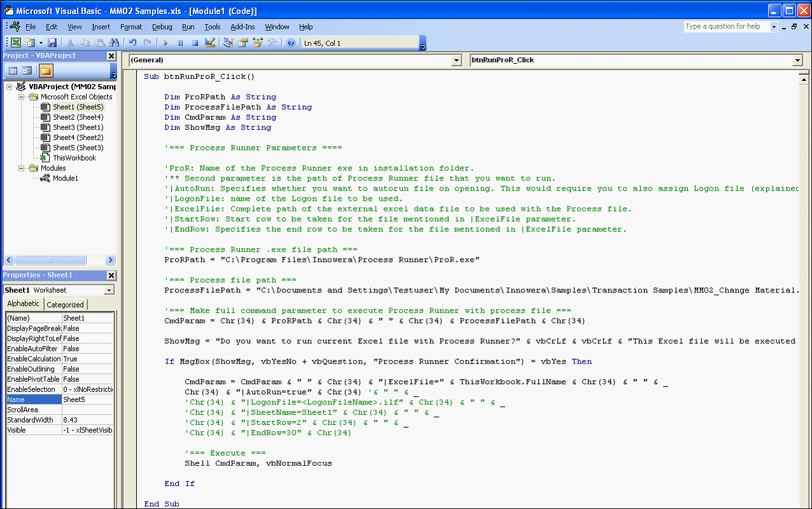This screenshot has height=509, width=812.
Task: Select ThisWorkbook in the project tree
Action: pos(74,158)
